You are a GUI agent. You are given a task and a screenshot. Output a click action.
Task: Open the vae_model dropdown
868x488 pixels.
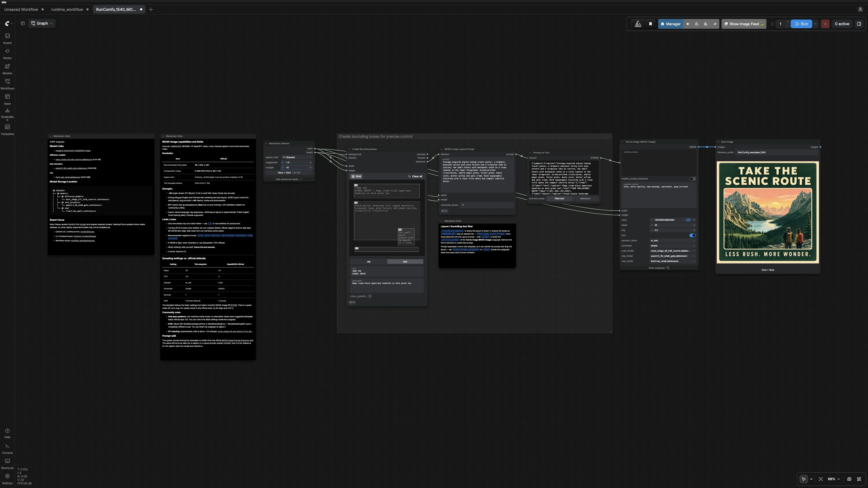(x=673, y=261)
